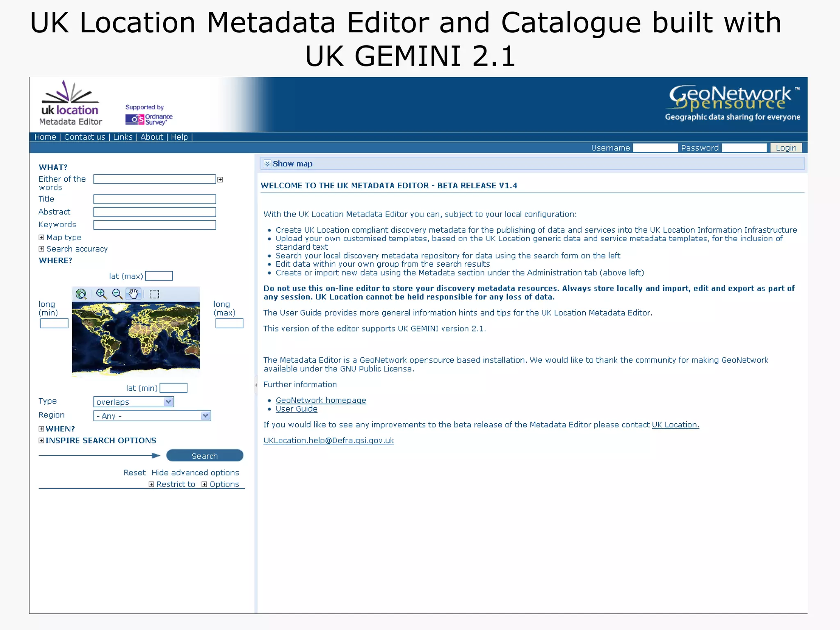
Task: Click Hide advanced options link
Action: point(195,472)
